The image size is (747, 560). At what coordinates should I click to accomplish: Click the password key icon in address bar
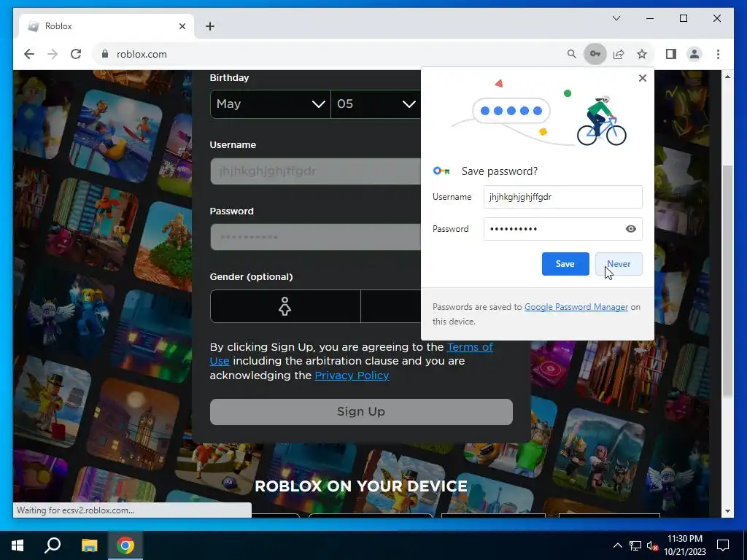[595, 54]
